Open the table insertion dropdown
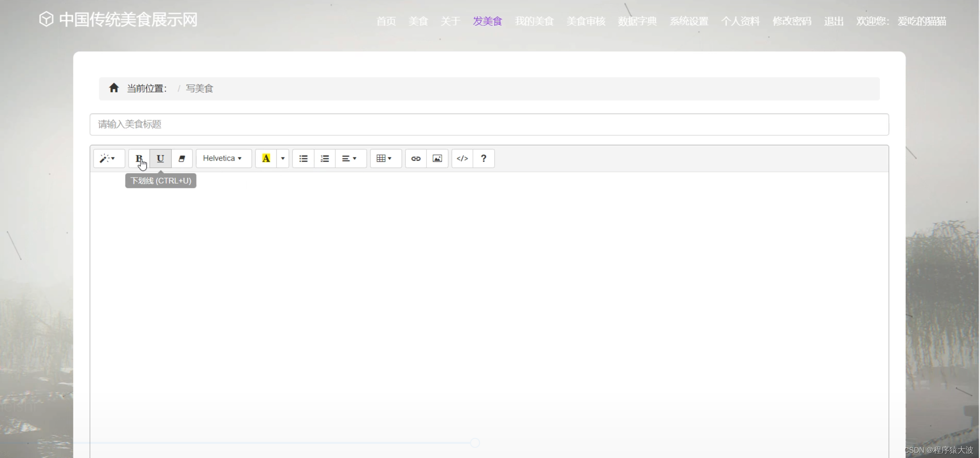980x458 pixels. coord(385,158)
